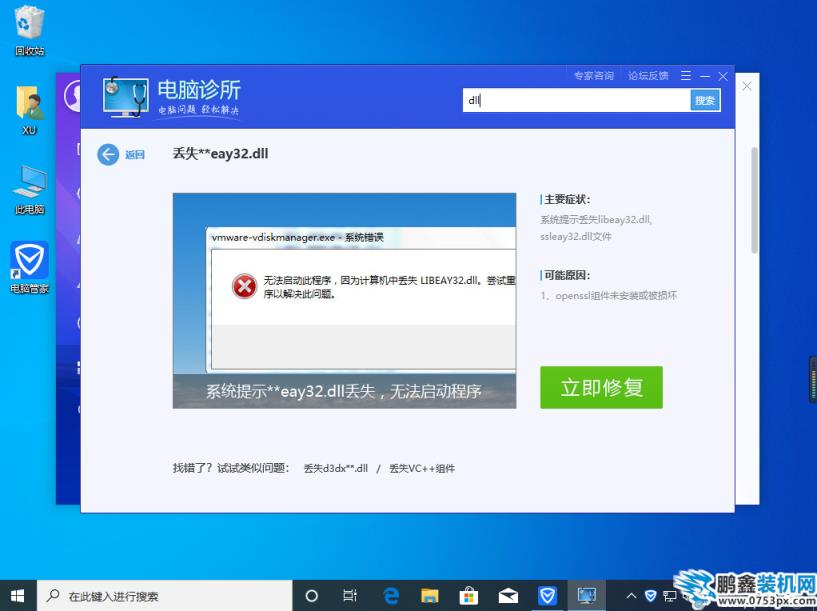The width and height of the screenshot is (817, 611).
Task: Open File Explorer from the taskbar
Action: tap(429, 596)
